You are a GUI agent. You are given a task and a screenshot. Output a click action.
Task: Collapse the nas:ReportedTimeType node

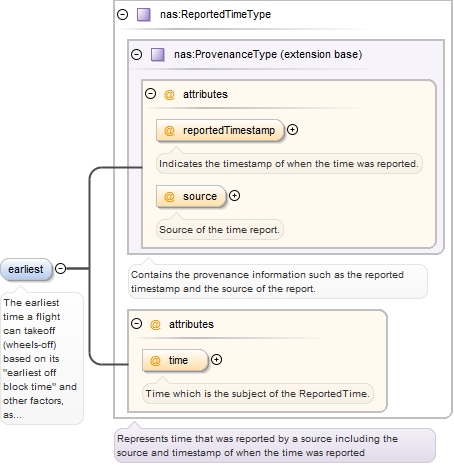click(123, 15)
